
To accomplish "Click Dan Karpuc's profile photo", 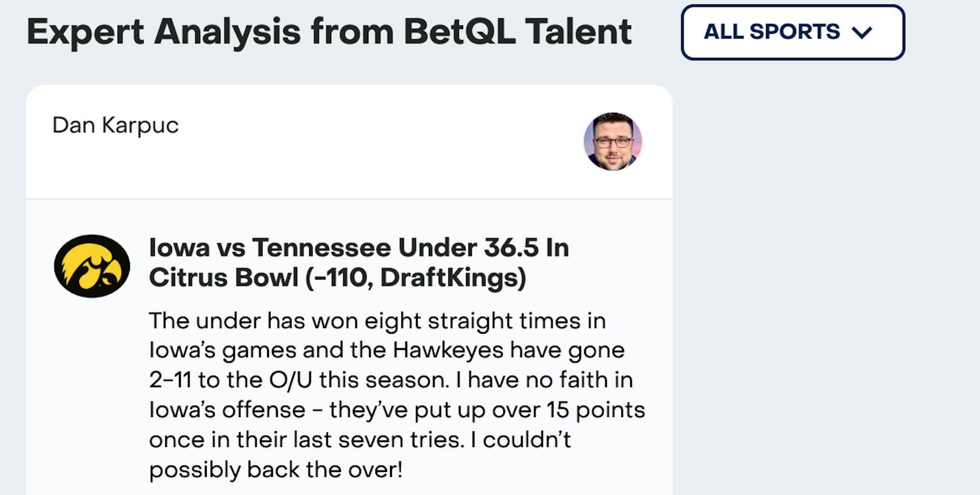I will [x=612, y=142].
